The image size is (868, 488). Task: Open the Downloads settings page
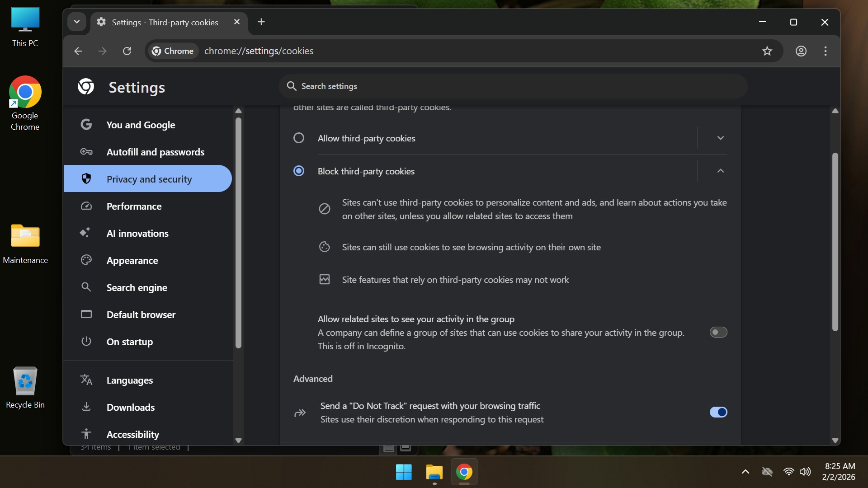pos(130,408)
